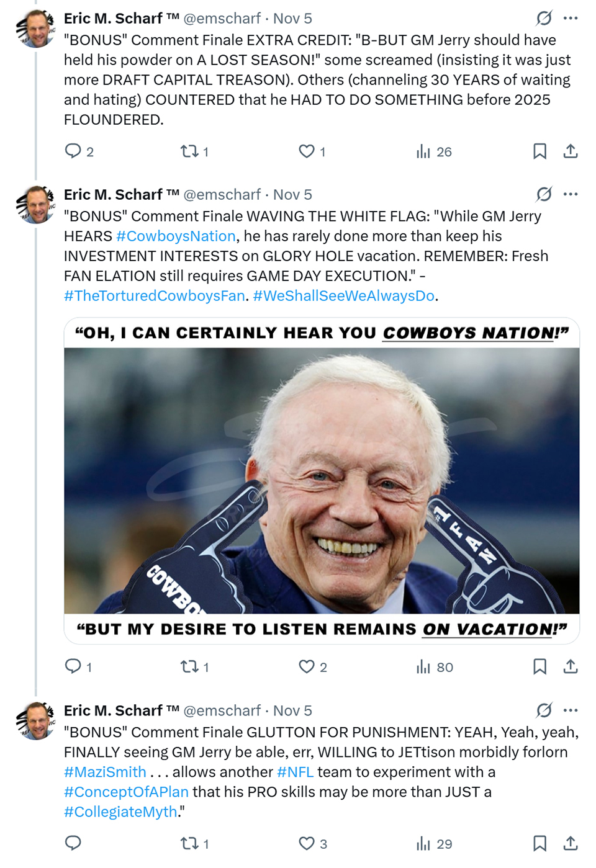The image size is (596, 868).
Task: Reply to the GLUTTON FOR PUNISHMENT tweet
Action: point(73,843)
